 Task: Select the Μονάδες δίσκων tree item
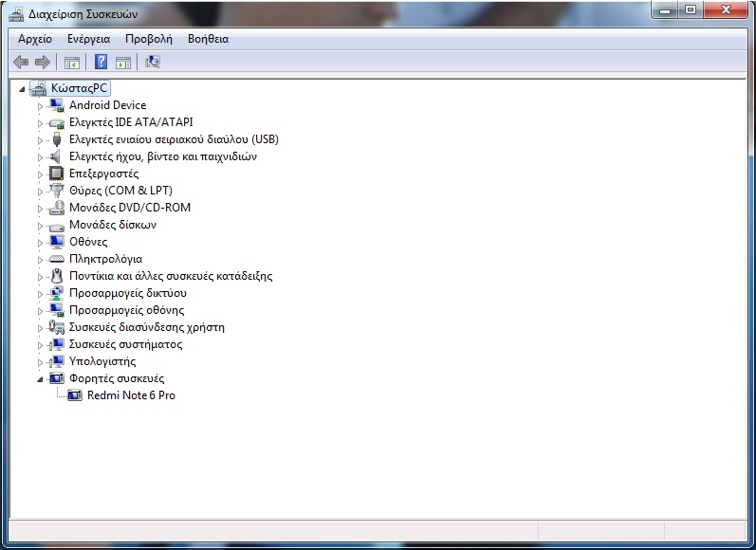click(112, 225)
